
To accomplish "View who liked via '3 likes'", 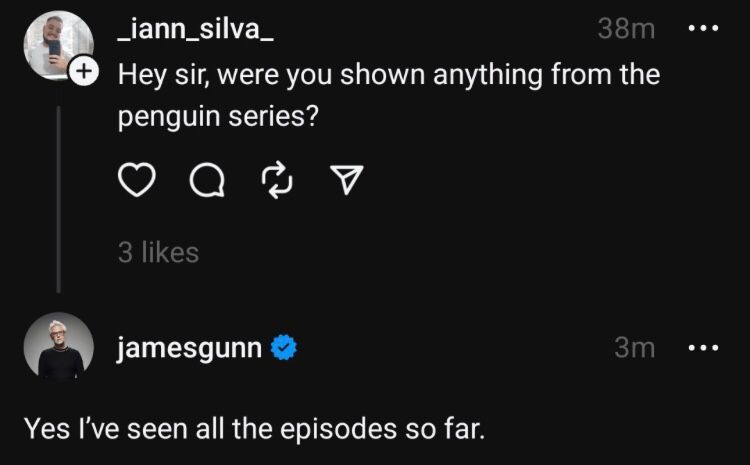I will click(x=158, y=252).
